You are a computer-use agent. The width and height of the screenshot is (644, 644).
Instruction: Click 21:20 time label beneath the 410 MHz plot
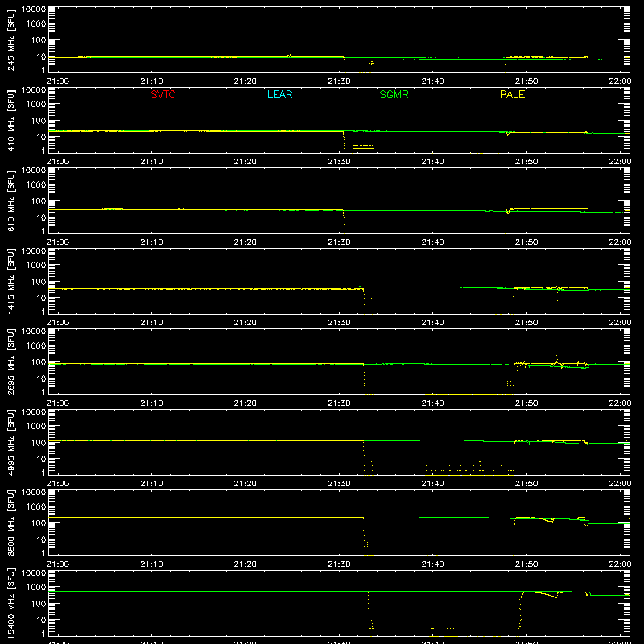(x=246, y=162)
